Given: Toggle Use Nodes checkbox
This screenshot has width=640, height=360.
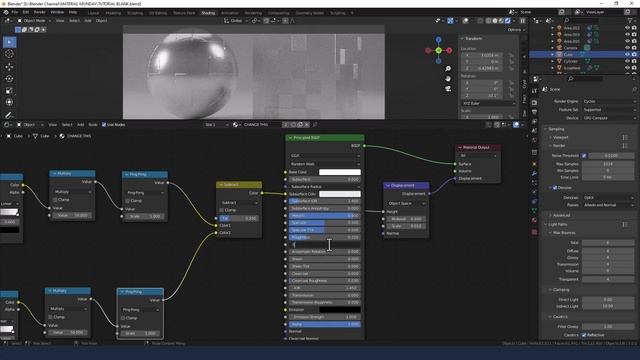Looking at the screenshot, I should click(104, 125).
